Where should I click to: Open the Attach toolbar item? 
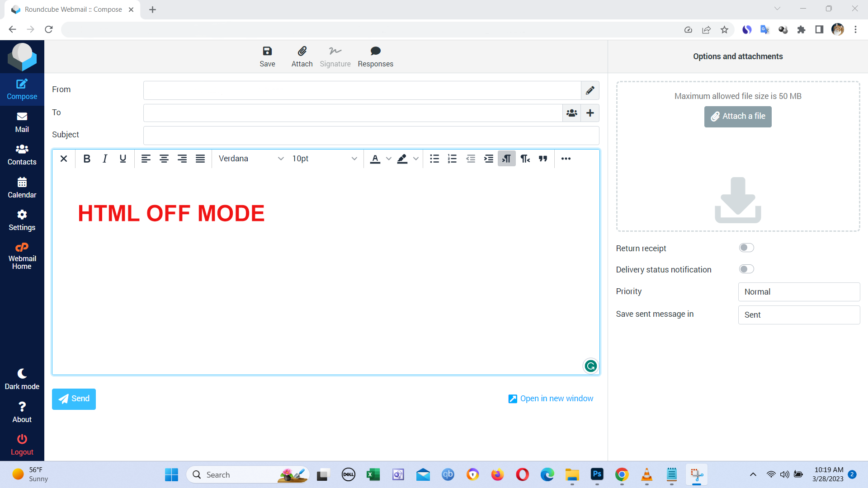click(302, 56)
